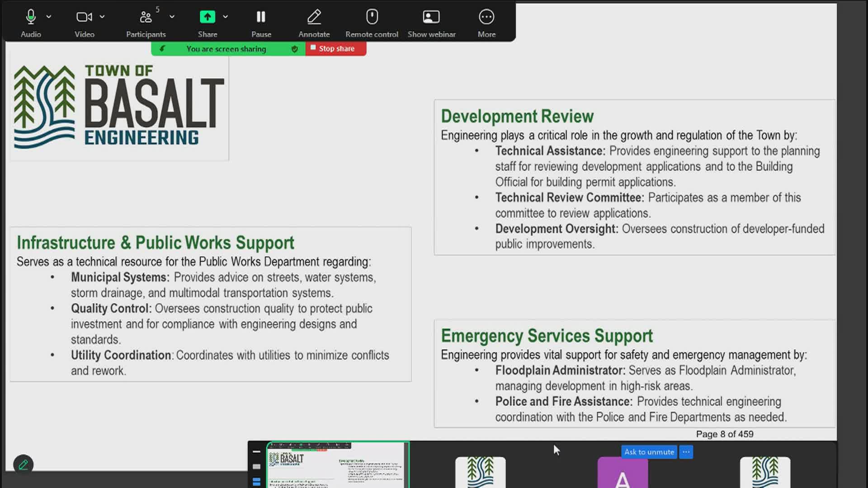The width and height of the screenshot is (868, 488).
Task: Pause the screen share
Action: [x=261, y=17]
